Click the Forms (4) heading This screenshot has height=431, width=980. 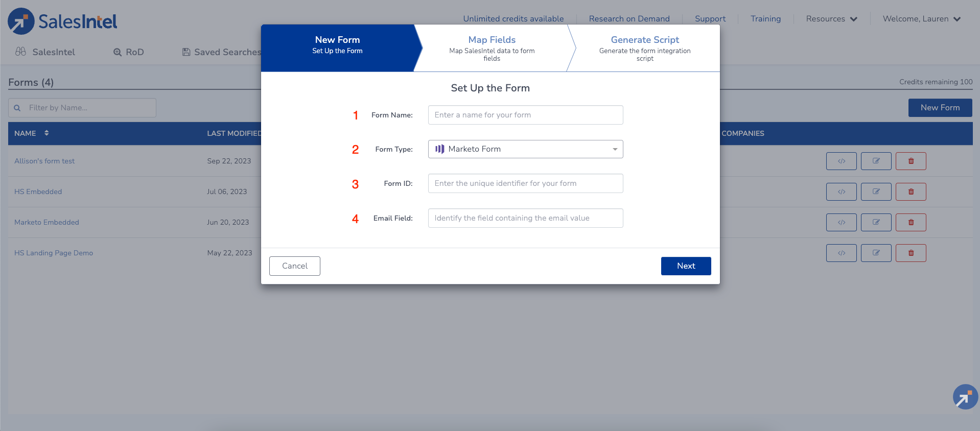tap(31, 82)
